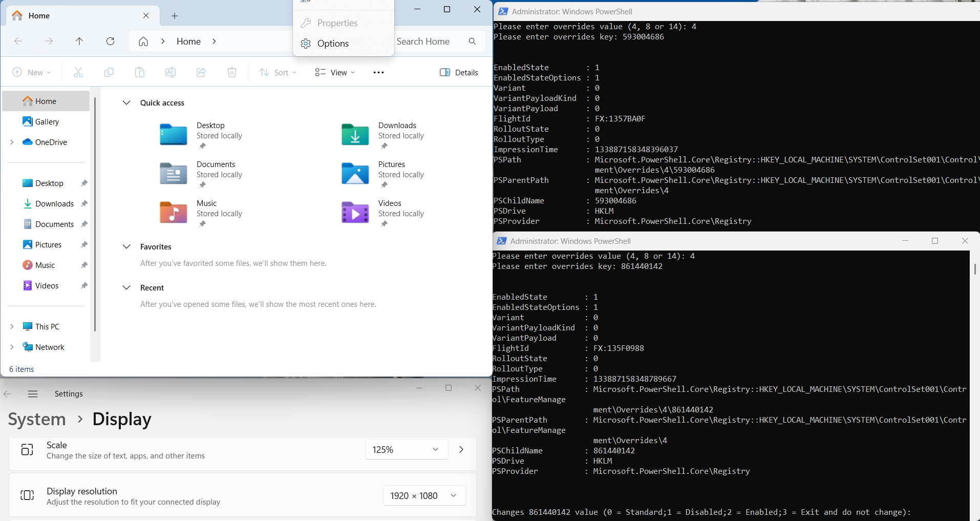Click the Back arrow in File Explorer
The height and width of the screenshot is (521, 980).
(18, 41)
